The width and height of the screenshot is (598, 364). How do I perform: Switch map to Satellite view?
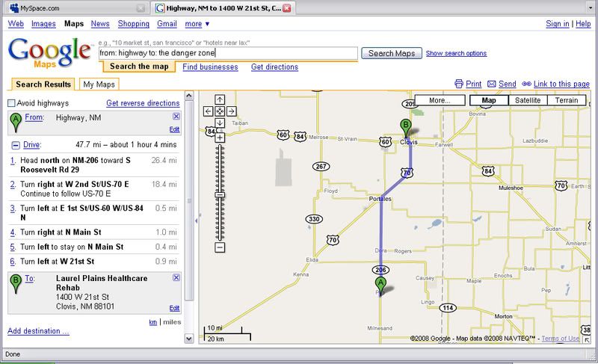click(x=528, y=100)
